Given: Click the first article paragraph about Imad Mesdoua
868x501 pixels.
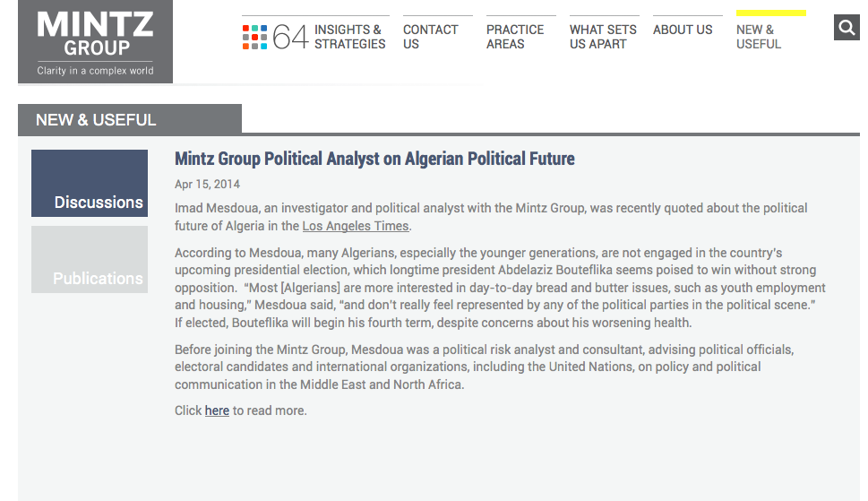Looking at the screenshot, I should coord(491,217).
